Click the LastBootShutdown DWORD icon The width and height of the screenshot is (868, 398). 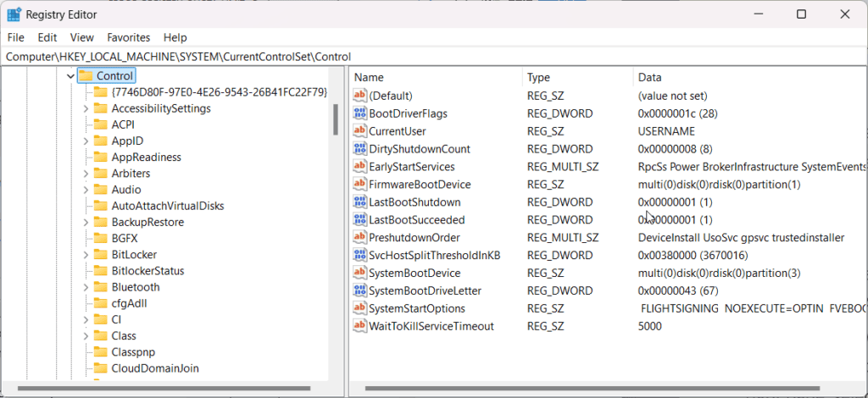coord(359,202)
